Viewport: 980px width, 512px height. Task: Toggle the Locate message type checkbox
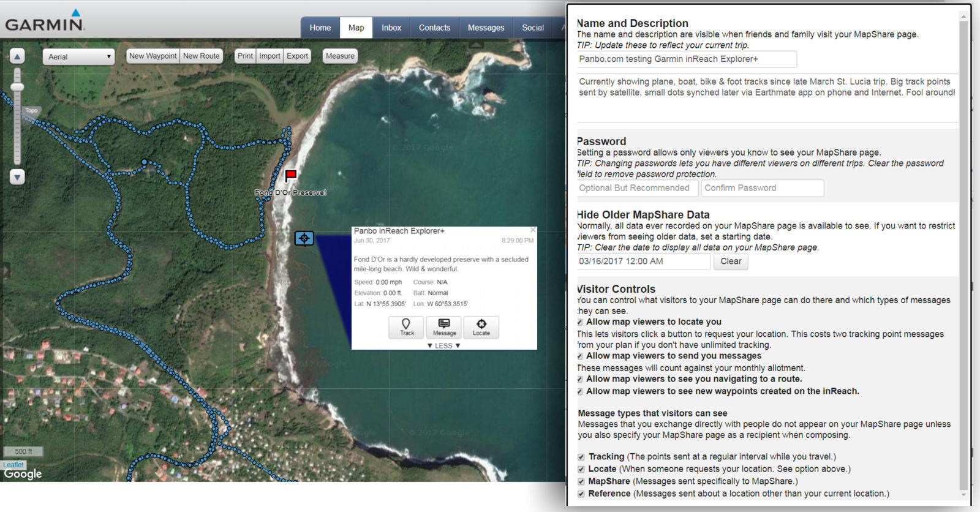coord(581,469)
